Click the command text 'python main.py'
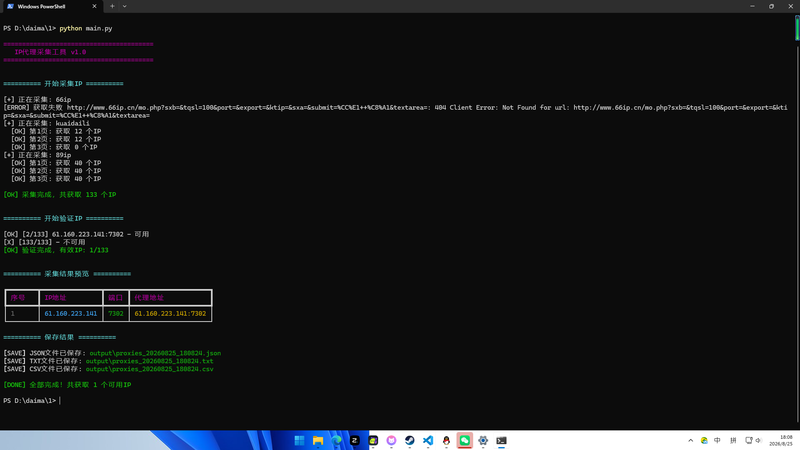Viewport: 800px width, 450px height. click(x=86, y=29)
